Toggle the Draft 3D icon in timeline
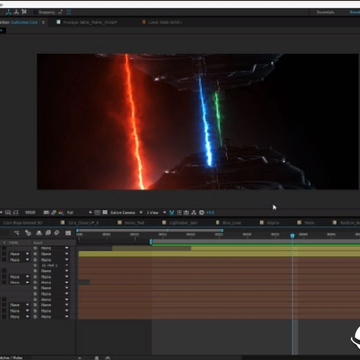This screenshot has width=360, height=360. (x=28, y=233)
